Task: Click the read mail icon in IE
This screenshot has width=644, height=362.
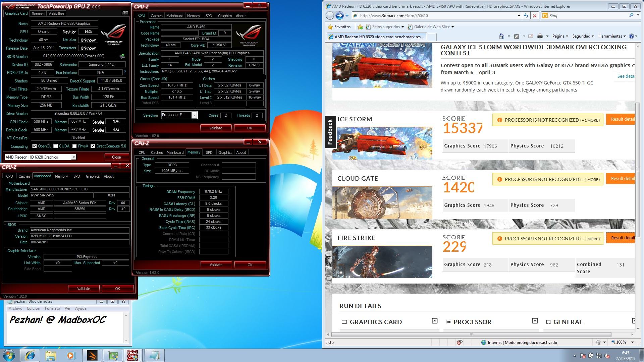Action: click(x=531, y=36)
